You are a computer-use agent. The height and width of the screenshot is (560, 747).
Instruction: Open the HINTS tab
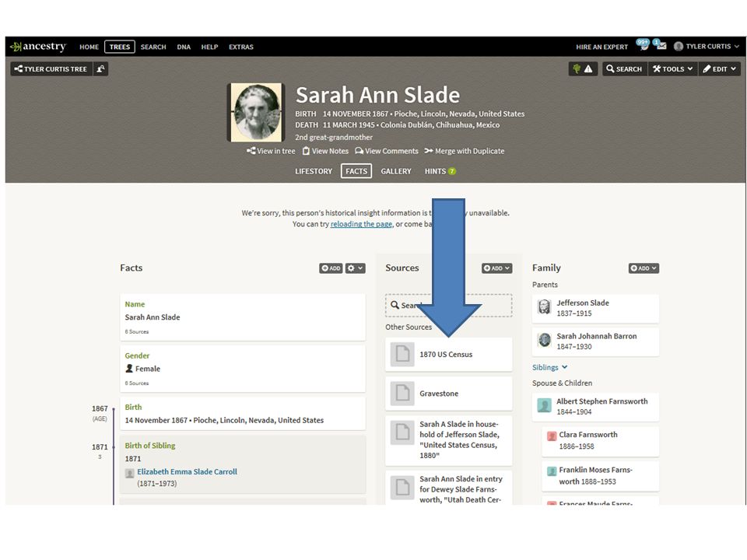tap(440, 171)
